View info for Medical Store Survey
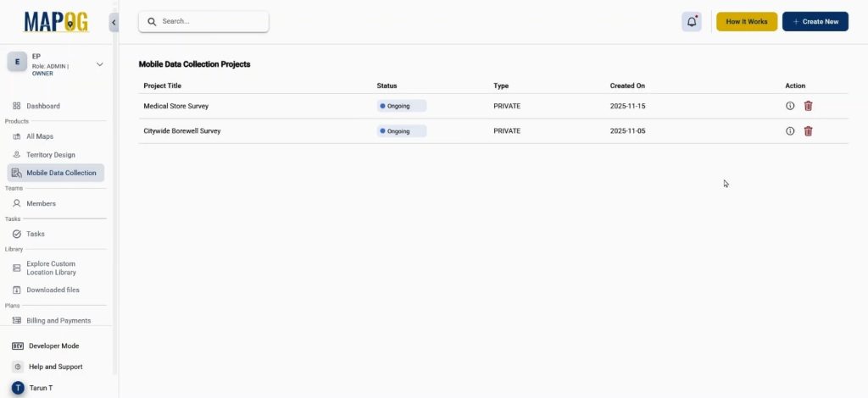This screenshot has height=398, width=868. click(x=790, y=106)
